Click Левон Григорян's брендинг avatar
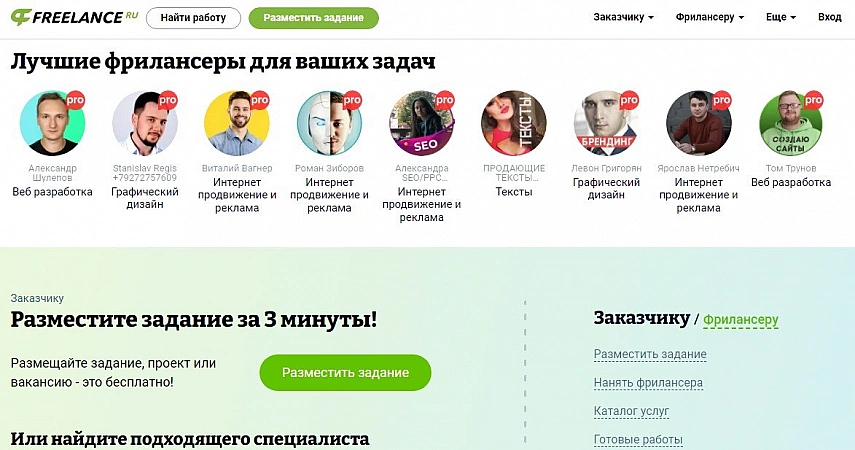 [606, 123]
